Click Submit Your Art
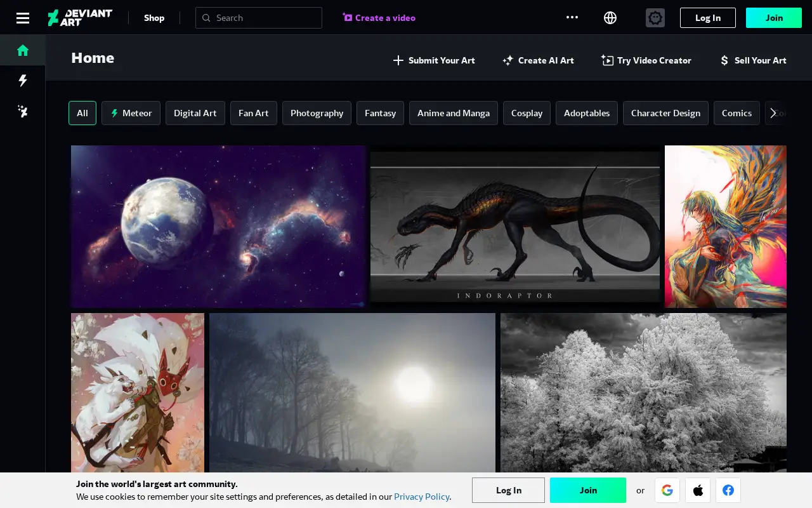Image resolution: width=812 pixels, height=508 pixels. (x=434, y=60)
